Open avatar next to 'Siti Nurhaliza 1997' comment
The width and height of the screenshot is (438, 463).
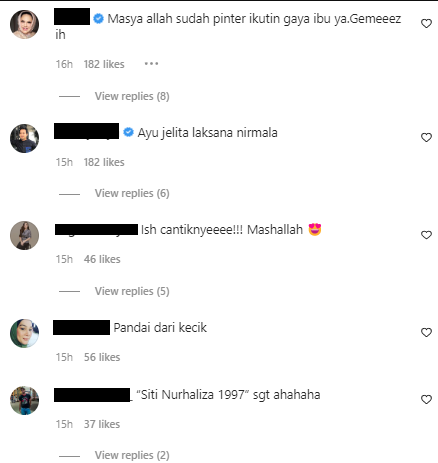(x=24, y=400)
